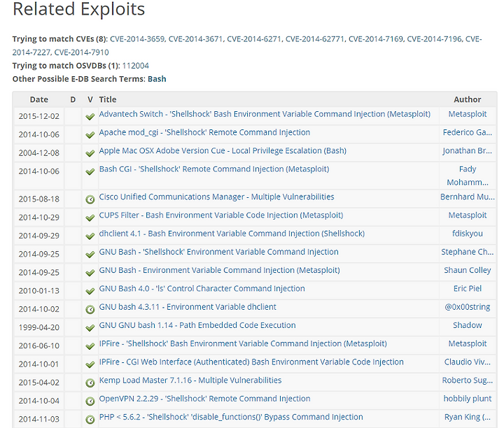View author Stephane Ch... profile
This screenshot has height=428, width=504.
468,252
